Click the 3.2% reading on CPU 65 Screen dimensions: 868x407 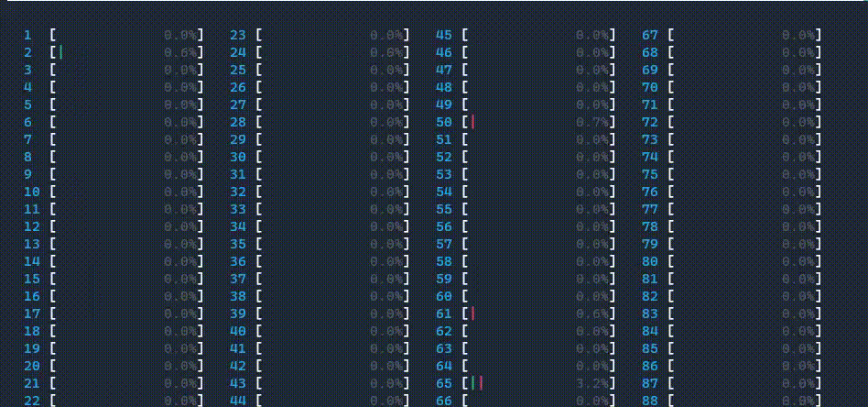tap(592, 383)
